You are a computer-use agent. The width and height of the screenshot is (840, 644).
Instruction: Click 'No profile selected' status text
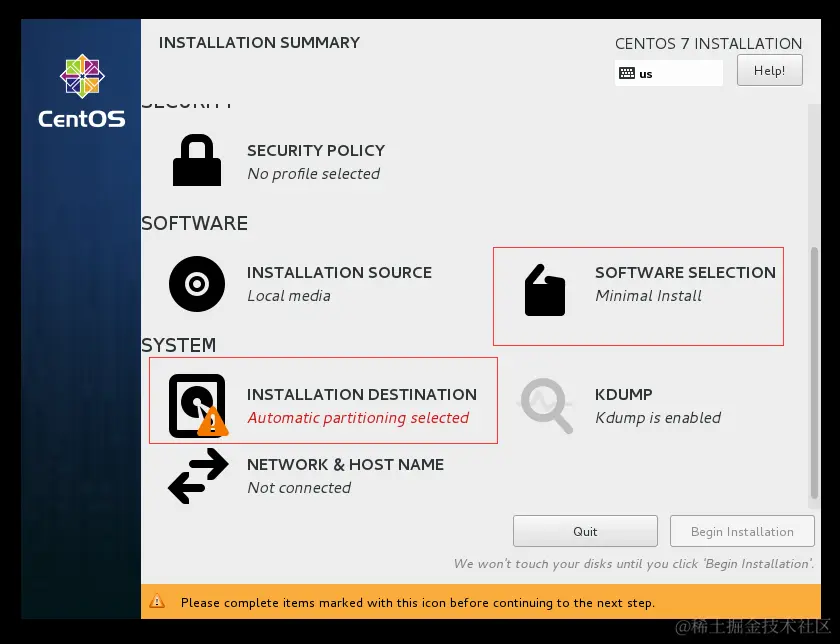(x=313, y=174)
